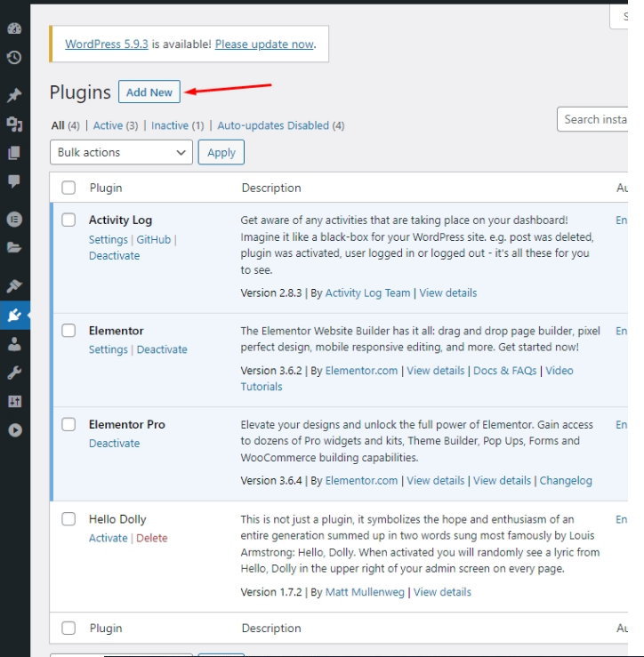This screenshot has height=657, width=644.
Task: Open Tools wrench icon in sidebar
Action: point(14,373)
